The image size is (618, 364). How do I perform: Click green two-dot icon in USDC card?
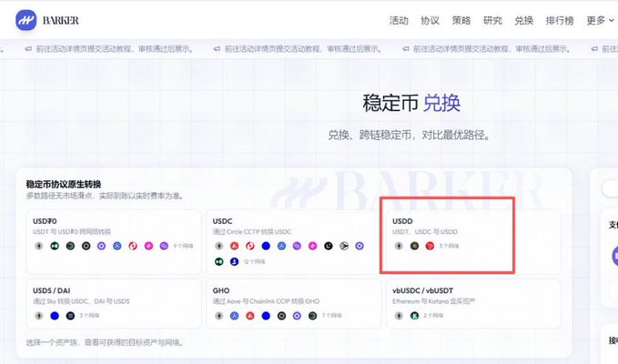(x=218, y=261)
